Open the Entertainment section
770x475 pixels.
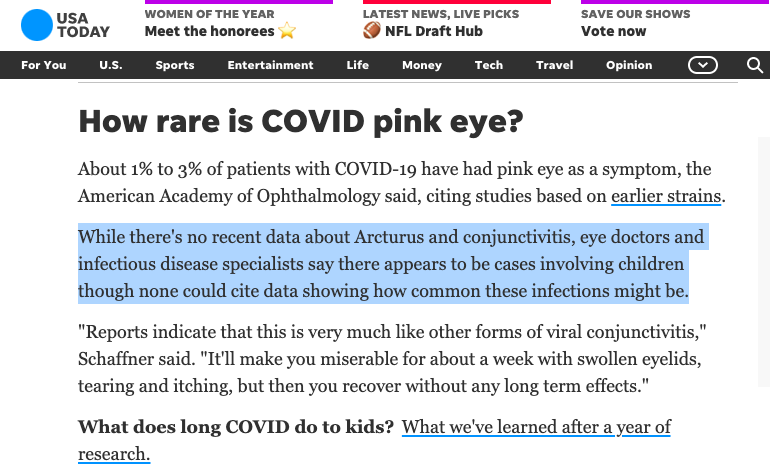tap(270, 65)
